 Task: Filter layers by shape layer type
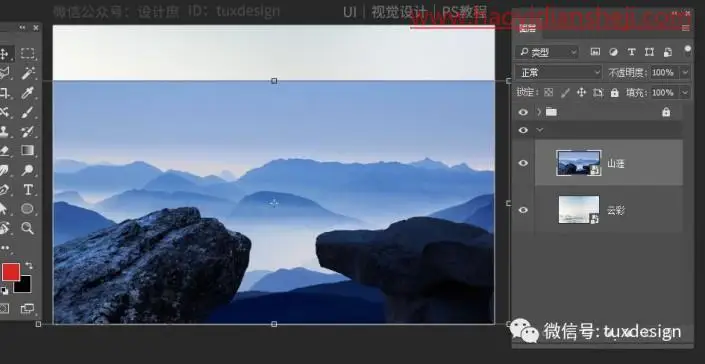pyautogui.click(x=649, y=52)
